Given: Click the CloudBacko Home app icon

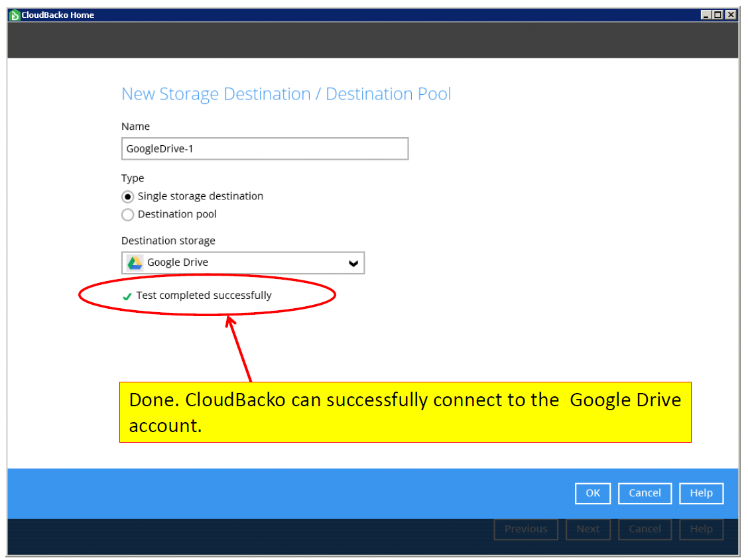Looking at the screenshot, I should coord(15,15).
